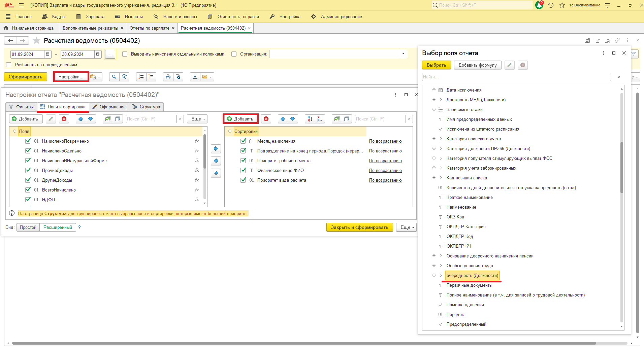
Task: Click the save report download icon
Action: [x=195, y=77]
